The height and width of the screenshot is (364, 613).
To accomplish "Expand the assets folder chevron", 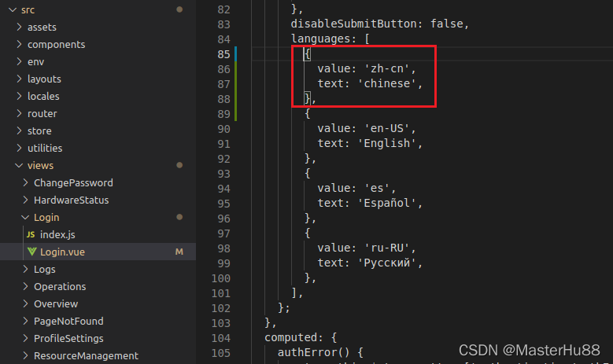I will (19, 27).
